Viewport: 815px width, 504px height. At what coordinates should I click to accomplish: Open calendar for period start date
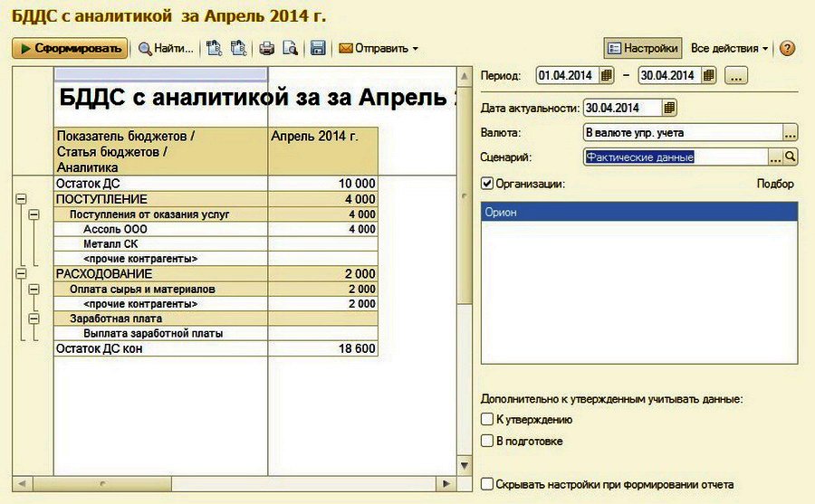606,75
